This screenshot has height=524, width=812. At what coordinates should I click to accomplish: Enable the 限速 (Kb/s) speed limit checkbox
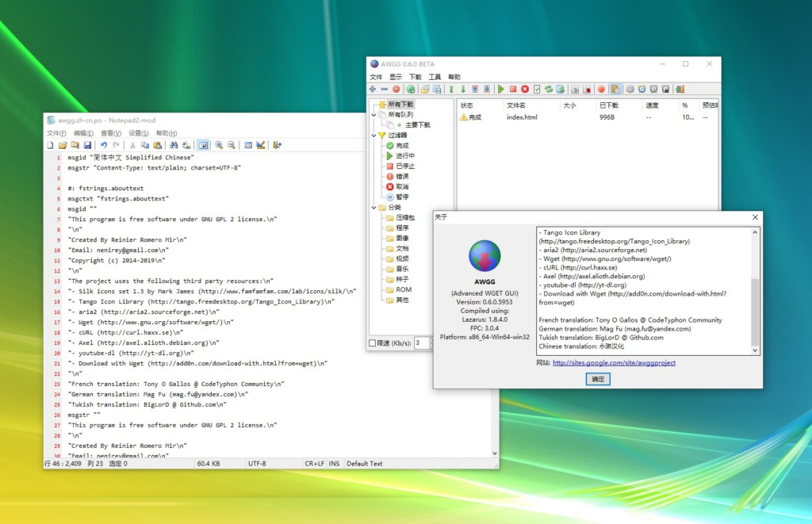373,342
